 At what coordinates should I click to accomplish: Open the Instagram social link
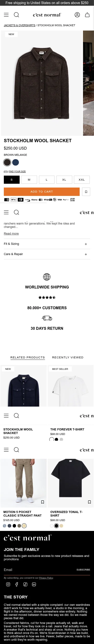8,584
